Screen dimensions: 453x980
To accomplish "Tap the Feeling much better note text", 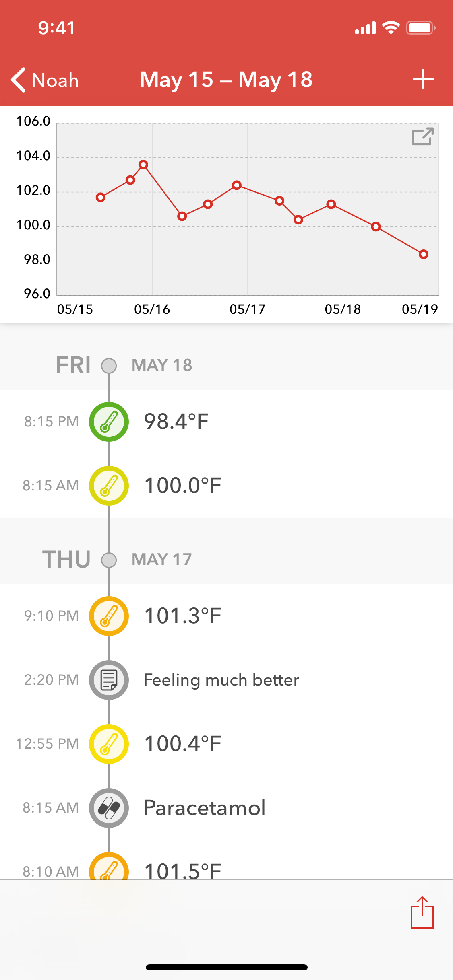I will click(221, 680).
